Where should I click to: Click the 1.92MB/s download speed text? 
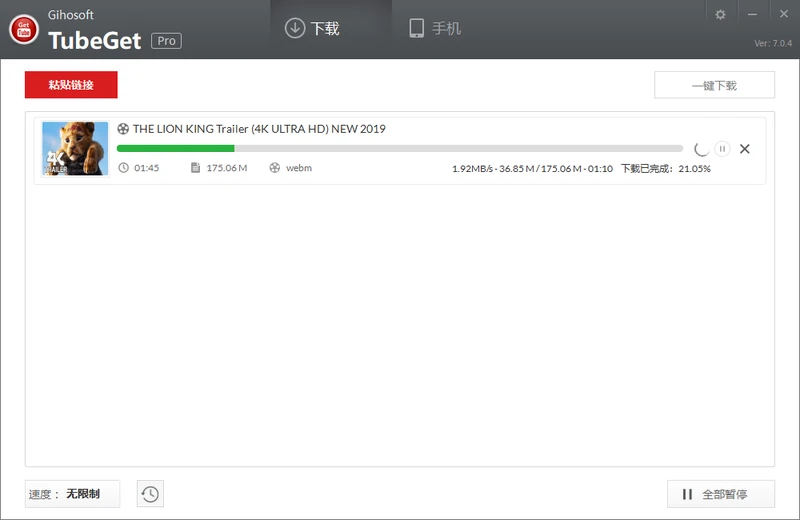coord(472,168)
